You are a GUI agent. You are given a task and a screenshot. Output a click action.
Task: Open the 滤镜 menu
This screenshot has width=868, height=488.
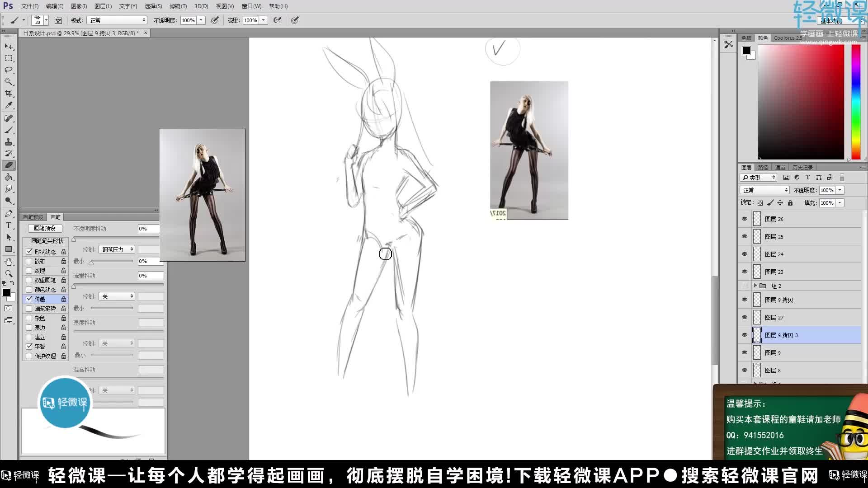(178, 6)
